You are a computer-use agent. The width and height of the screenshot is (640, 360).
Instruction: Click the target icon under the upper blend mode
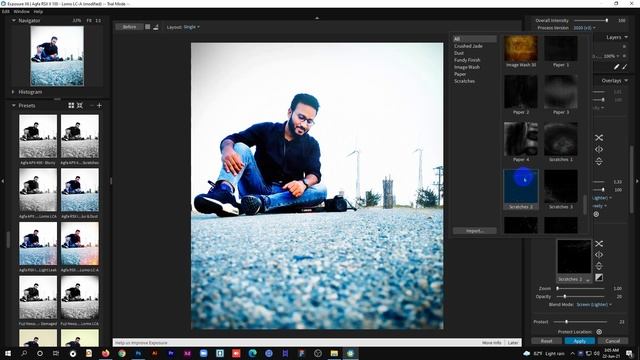596,214
